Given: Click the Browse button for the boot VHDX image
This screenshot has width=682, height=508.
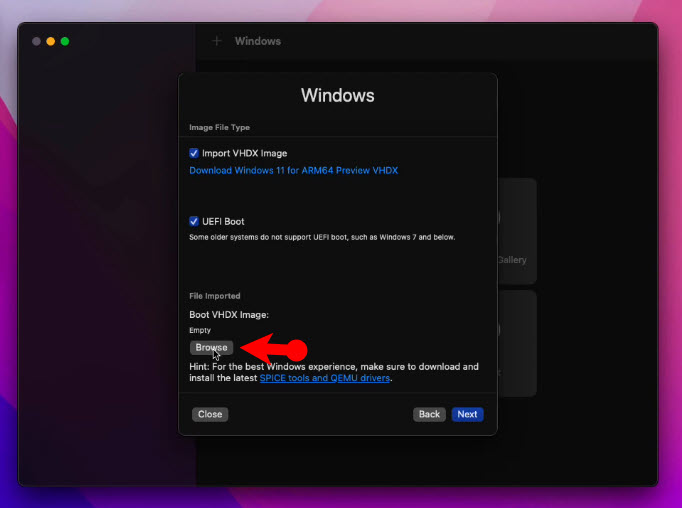Looking at the screenshot, I should [x=211, y=348].
